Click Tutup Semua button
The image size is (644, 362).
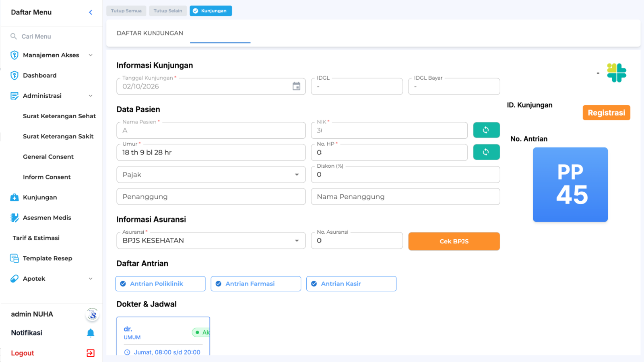pyautogui.click(x=126, y=11)
